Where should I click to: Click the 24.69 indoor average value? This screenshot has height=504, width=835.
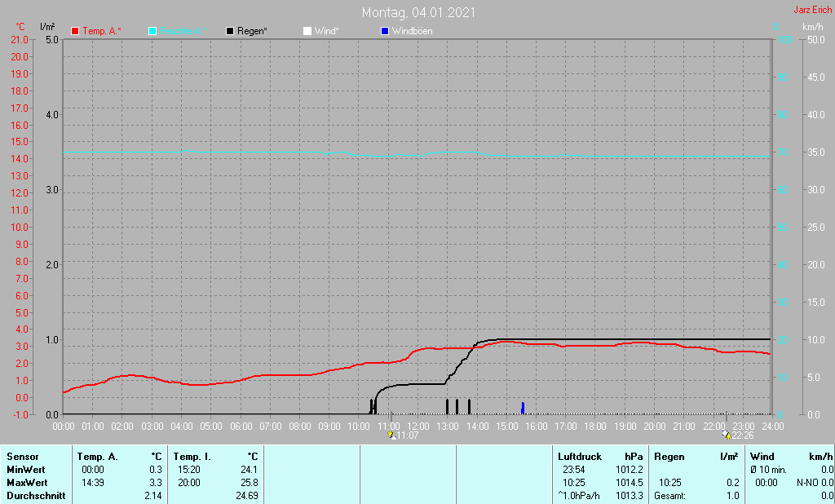(246, 496)
